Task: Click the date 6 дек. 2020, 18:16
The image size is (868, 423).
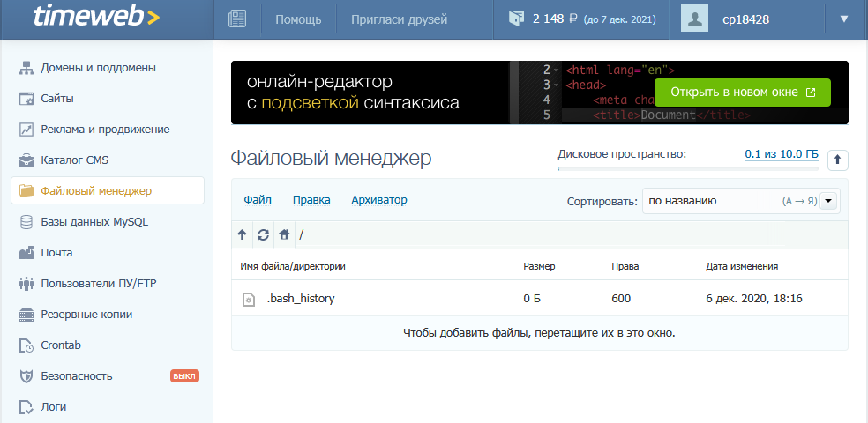Action: [754, 299]
